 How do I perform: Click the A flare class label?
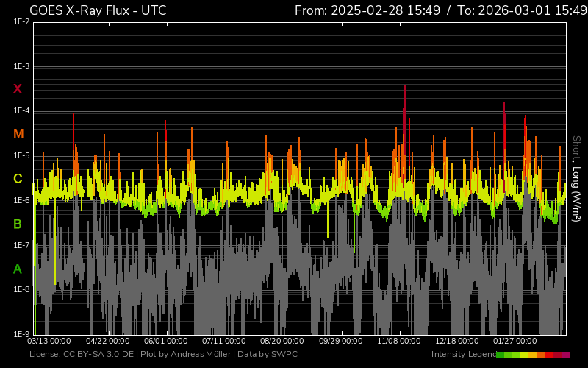18,269
